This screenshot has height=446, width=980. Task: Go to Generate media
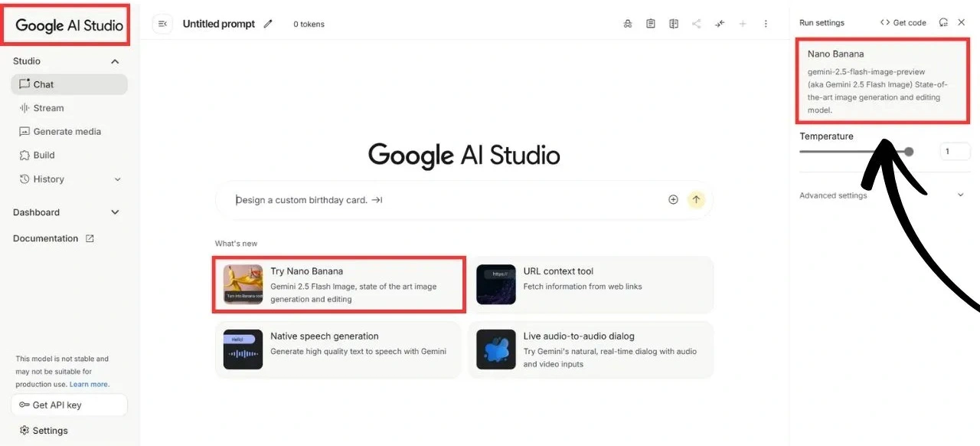coord(69,132)
